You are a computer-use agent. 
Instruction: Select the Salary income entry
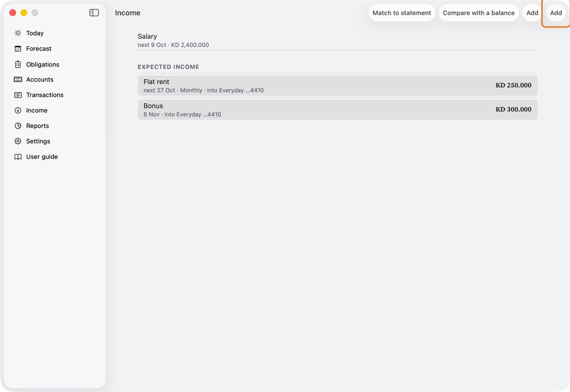(337, 41)
